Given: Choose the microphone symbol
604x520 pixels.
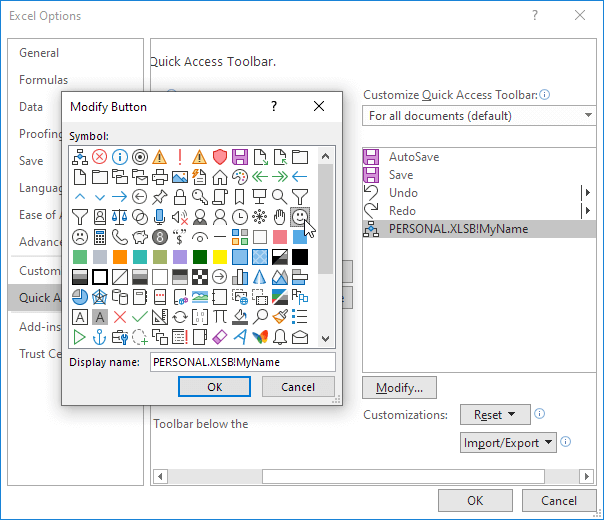Looking at the screenshot, I should 160,217.
